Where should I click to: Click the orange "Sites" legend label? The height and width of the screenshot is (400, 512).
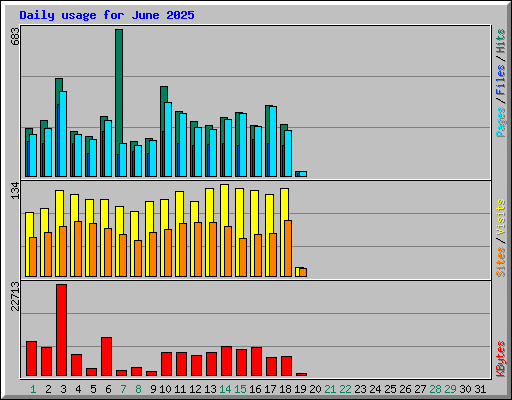501,262
